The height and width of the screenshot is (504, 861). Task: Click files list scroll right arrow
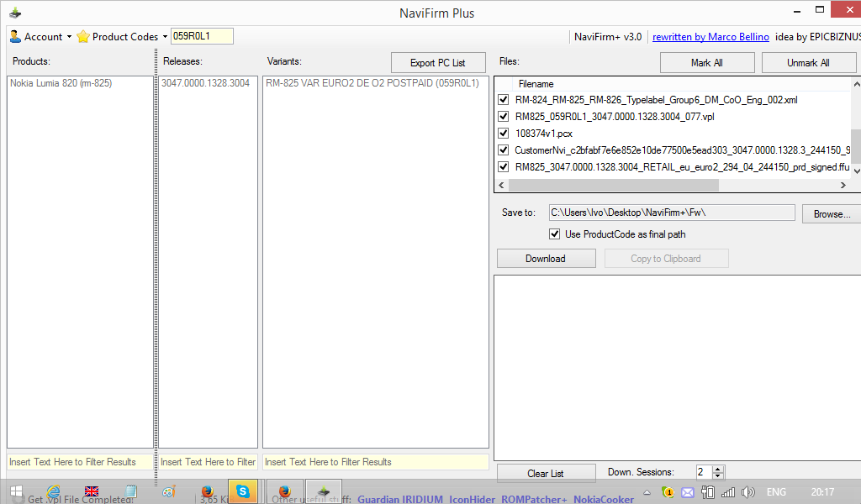[x=843, y=186]
